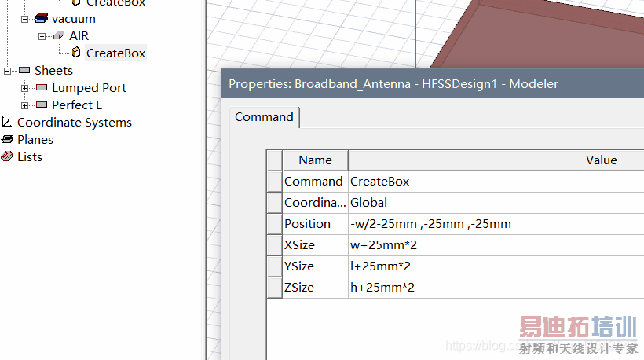
Task: Select Lumped Port in the tree
Action: point(89,88)
